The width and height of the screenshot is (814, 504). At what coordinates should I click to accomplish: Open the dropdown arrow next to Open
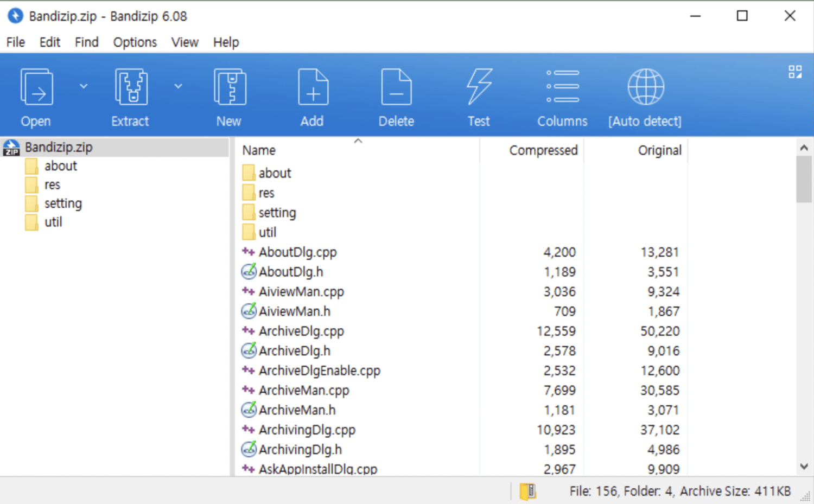pos(84,86)
